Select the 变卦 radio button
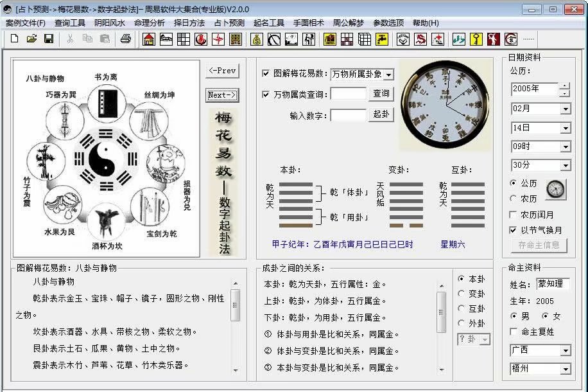588x392 pixels. (x=462, y=294)
